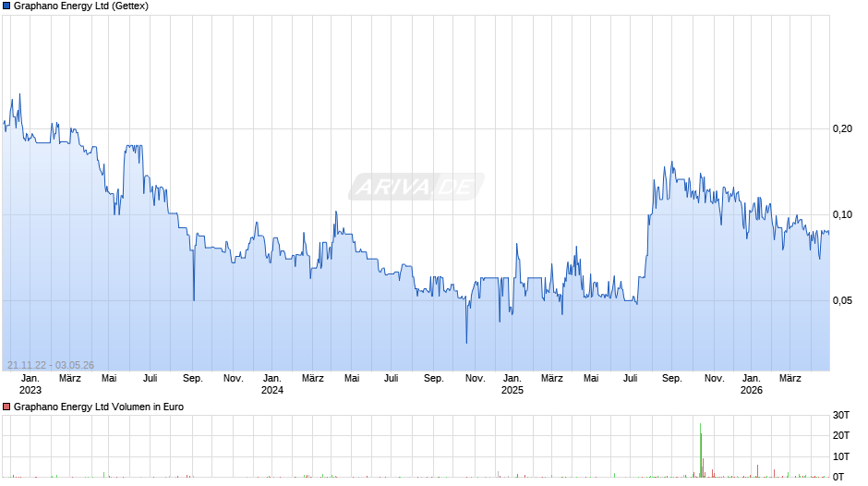Click the 'Jan. 2023' time axis label
Screen dimensions: 868x486
pos(30,384)
